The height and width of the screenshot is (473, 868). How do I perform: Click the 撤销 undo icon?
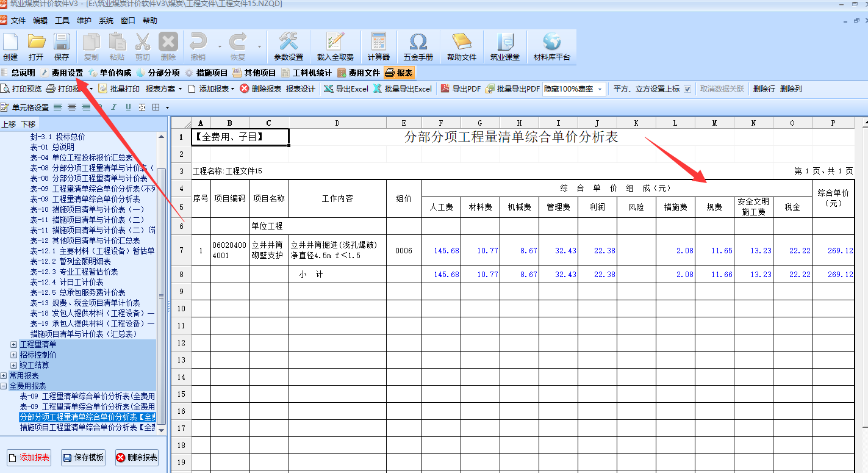click(198, 42)
